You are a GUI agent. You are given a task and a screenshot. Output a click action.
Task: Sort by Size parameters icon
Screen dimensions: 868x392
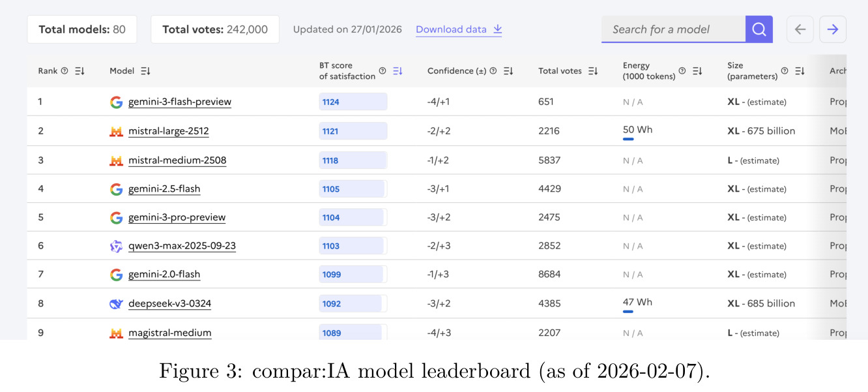click(800, 71)
